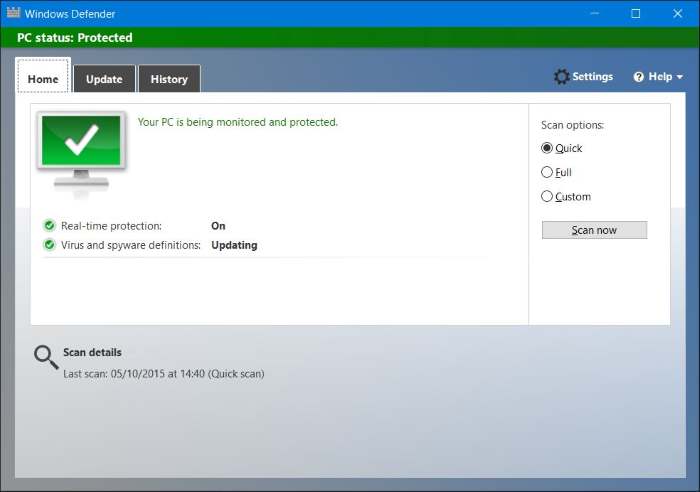Click the 'Virus and spyware definitions:' label

coord(131,245)
